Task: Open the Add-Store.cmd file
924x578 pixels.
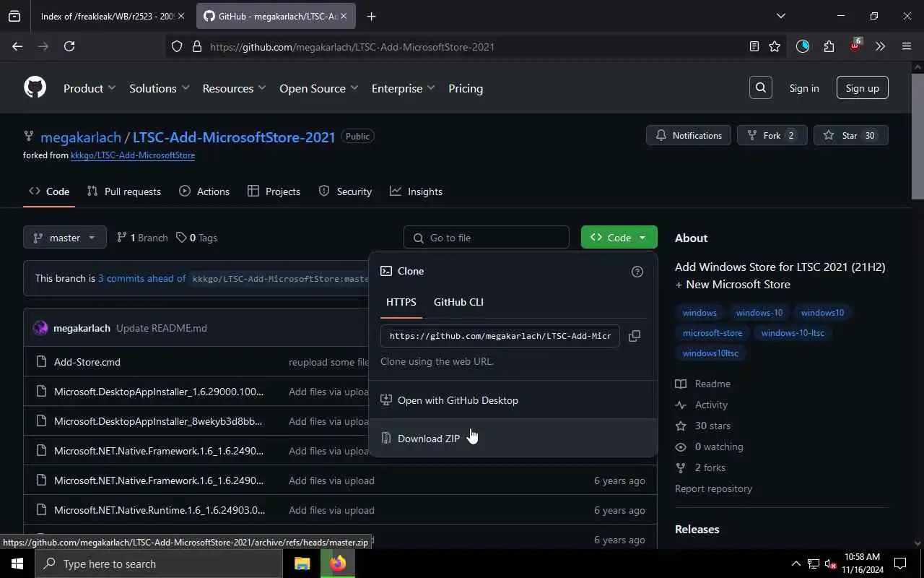Action: [x=87, y=362]
